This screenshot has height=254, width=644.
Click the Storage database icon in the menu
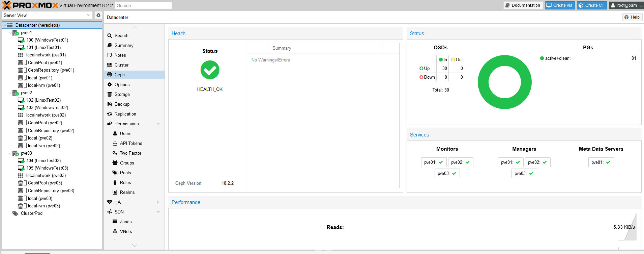[110, 94]
